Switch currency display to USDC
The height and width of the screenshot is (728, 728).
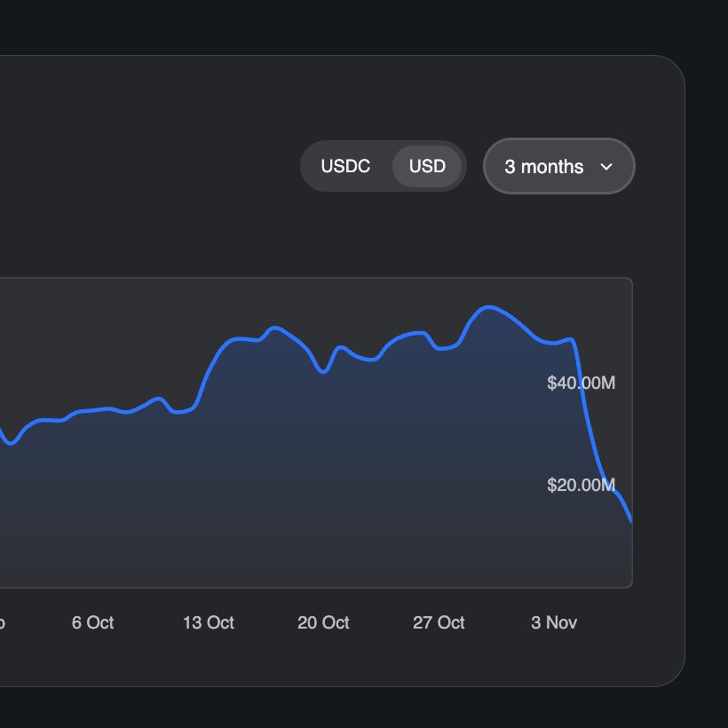click(x=345, y=166)
